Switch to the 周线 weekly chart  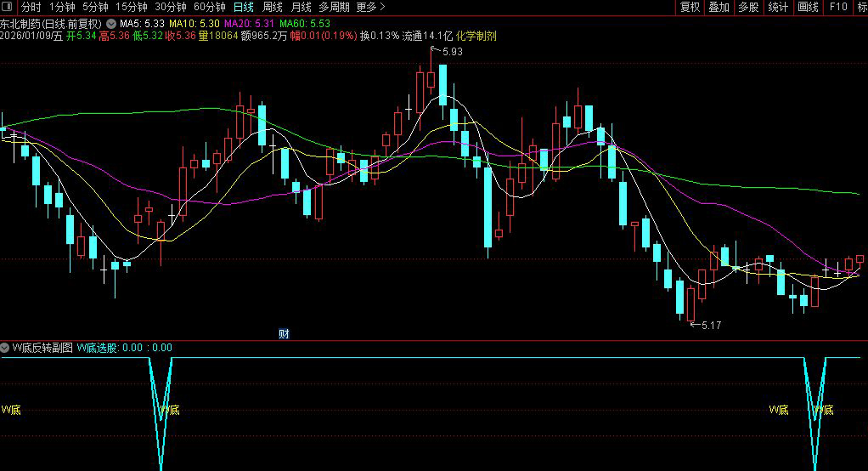tap(272, 7)
